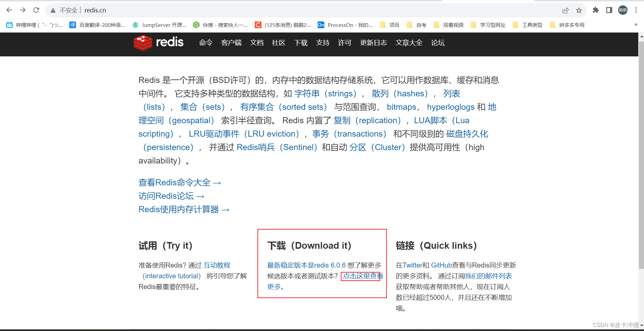Click the 事务 (transactions) link
This screenshot has width=644, height=331.
coord(350,134)
